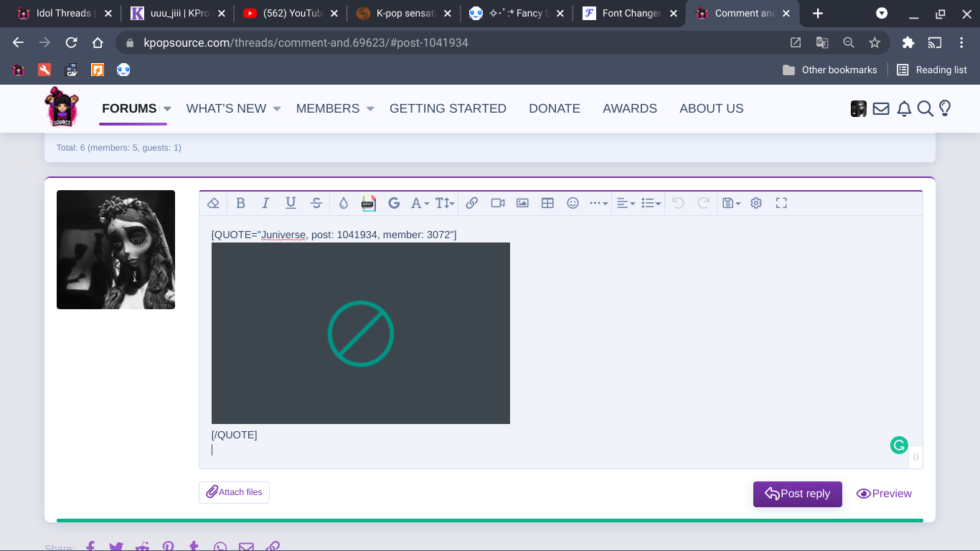Toggle underline formatting
The height and width of the screenshot is (551, 980).
pyautogui.click(x=291, y=203)
